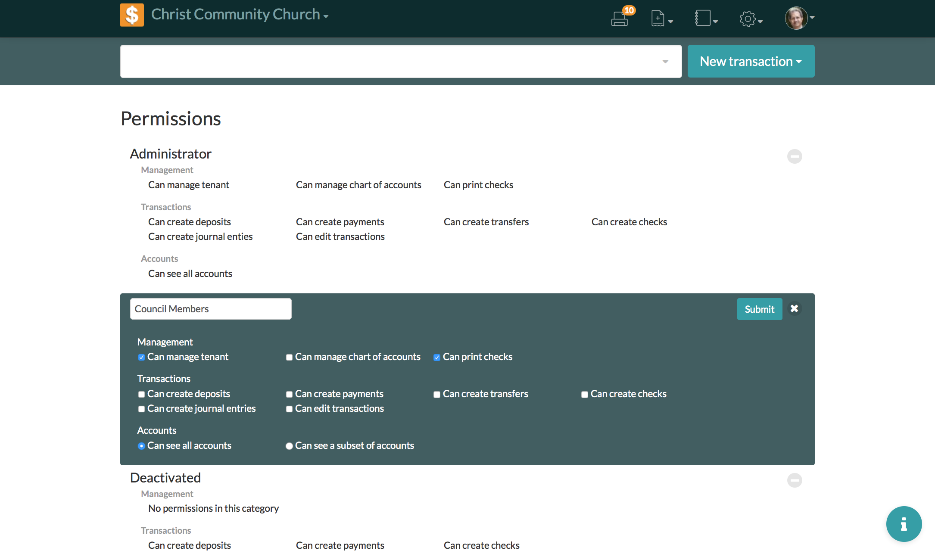Screen dimensions: 935x560
Task: Select Can see a subset of accounts
Action: 289,446
